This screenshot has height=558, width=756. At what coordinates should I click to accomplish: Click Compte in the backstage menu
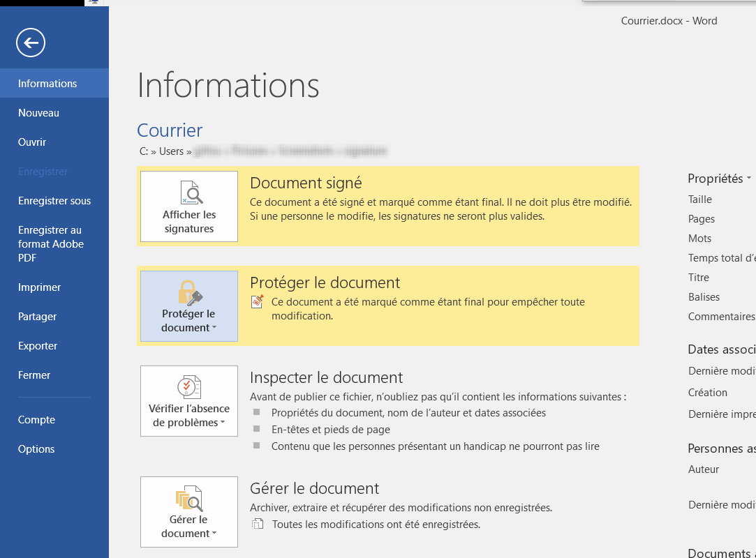point(36,420)
